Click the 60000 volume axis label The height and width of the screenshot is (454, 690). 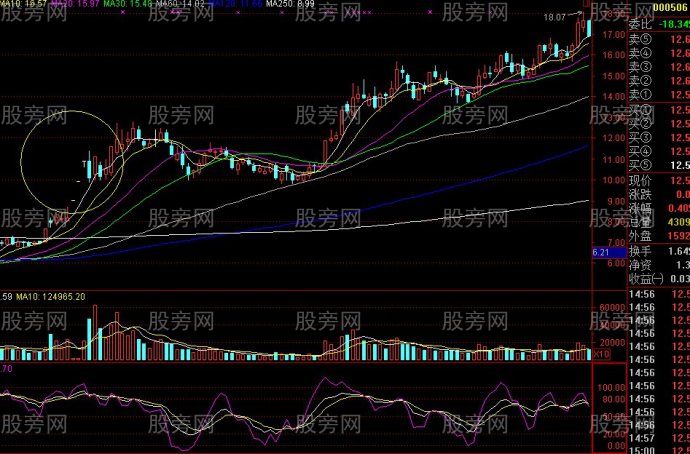tap(612, 308)
